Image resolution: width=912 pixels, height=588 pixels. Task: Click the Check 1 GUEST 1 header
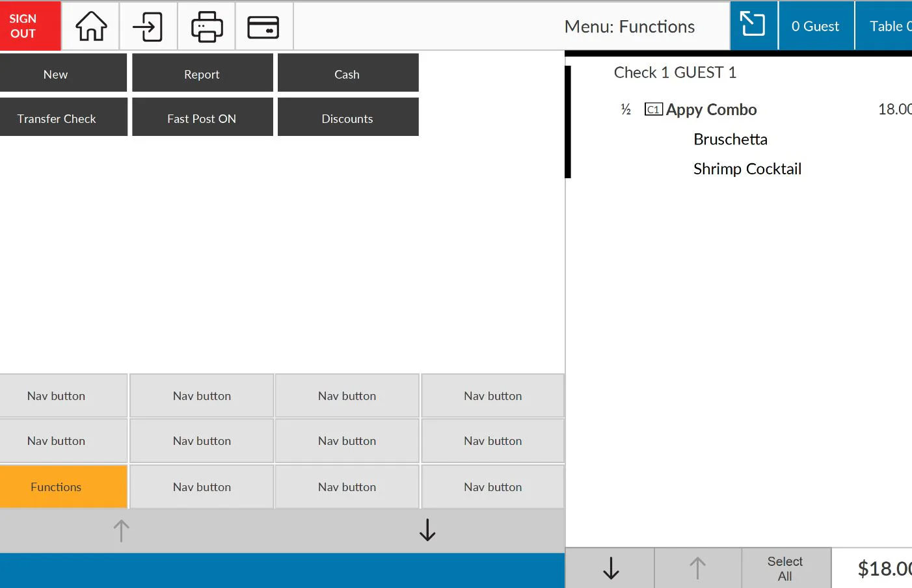pos(675,72)
